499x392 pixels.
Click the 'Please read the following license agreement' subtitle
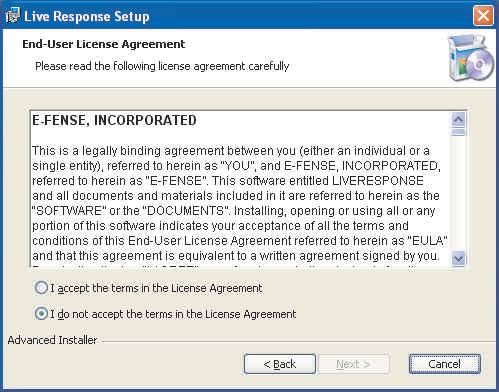(x=162, y=66)
